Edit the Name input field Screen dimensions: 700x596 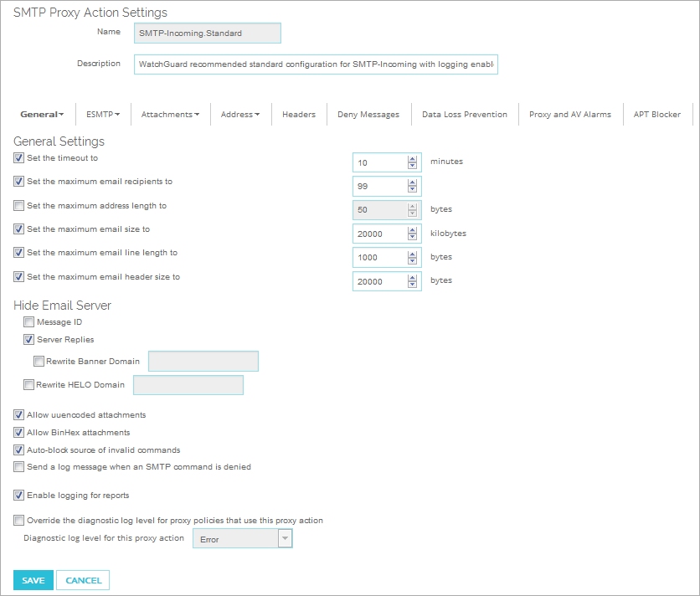pyautogui.click(x=206, y=33)
